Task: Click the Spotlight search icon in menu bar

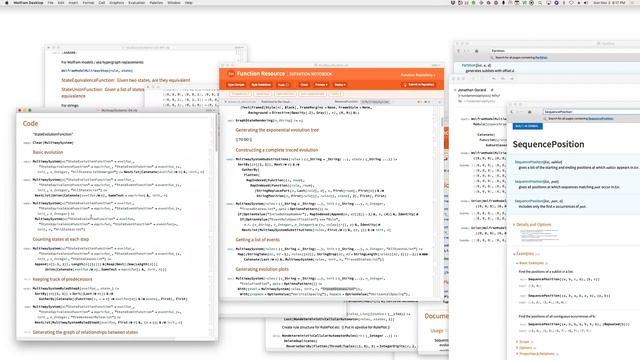Action: (x=540, y=3)
